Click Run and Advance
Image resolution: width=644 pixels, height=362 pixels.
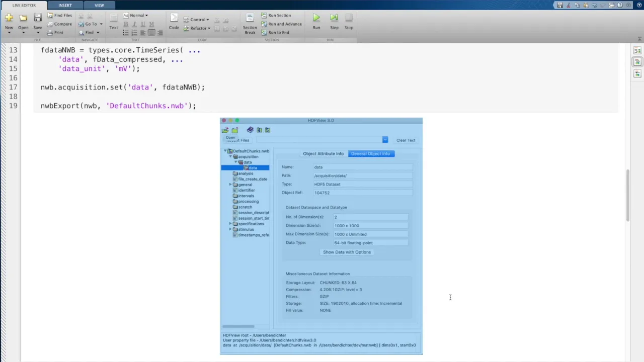tap(281, 24)
